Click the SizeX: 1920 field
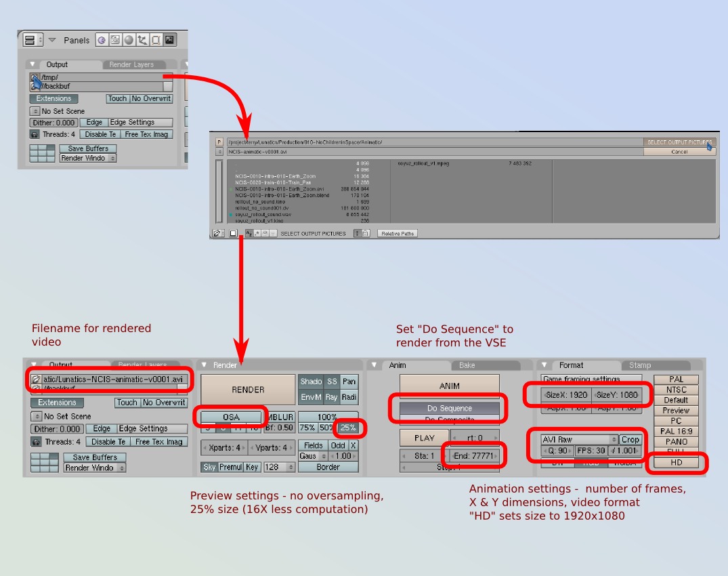Image resolution: width=728 pixels, height=576 pixels. [566, 395]
